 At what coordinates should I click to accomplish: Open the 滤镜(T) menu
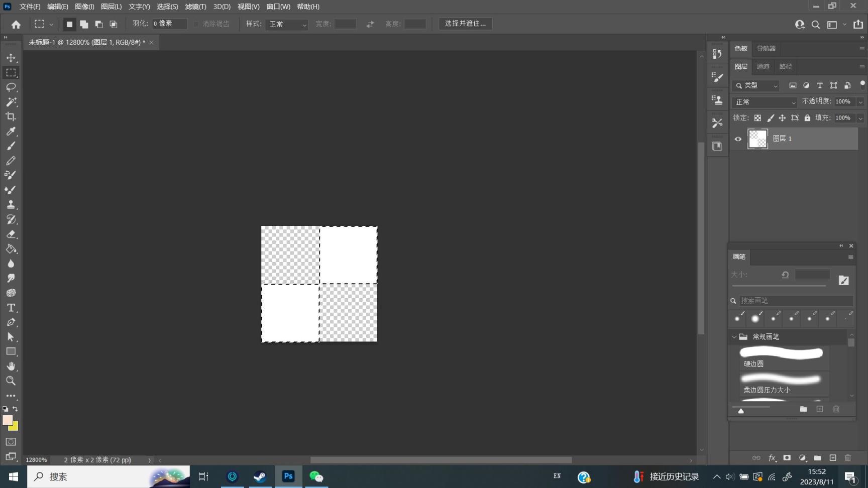point(195,7)
